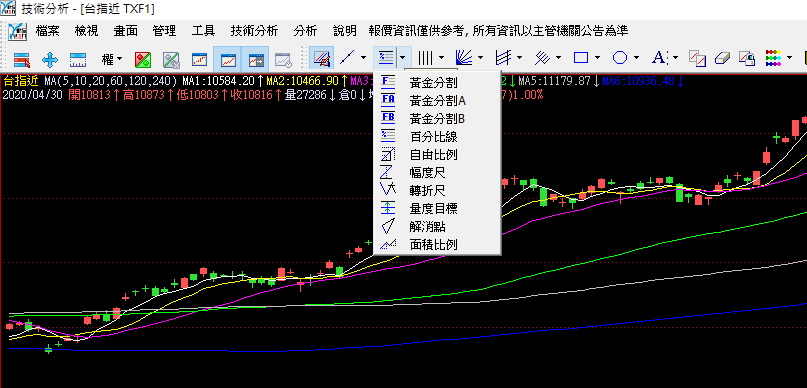Select the text annotation A tool
The height and width of the screenshot is (388, 807).
(x=659, y=58)
